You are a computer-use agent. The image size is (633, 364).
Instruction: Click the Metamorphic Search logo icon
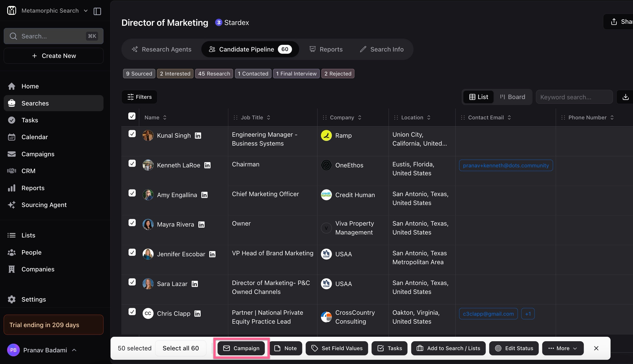11,10
